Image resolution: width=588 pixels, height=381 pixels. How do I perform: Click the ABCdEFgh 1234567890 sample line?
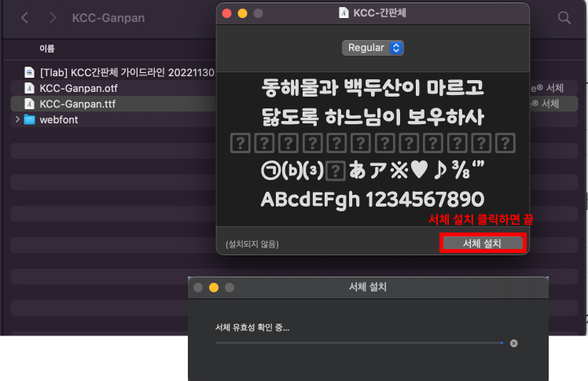[373, 200]
